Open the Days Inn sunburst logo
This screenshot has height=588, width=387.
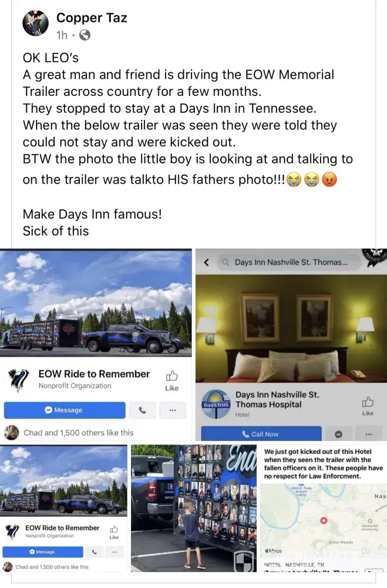click(216, 405)
